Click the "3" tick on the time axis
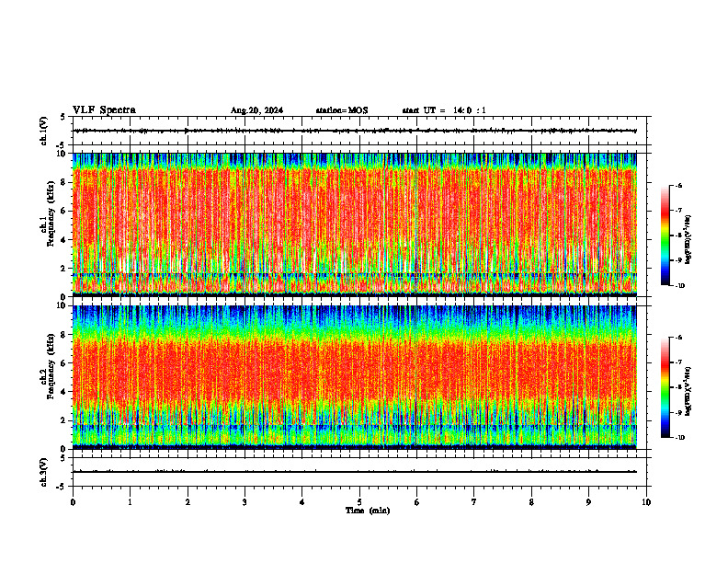Image resolution: width=728 pixels, height=563 pixels. 245,502
